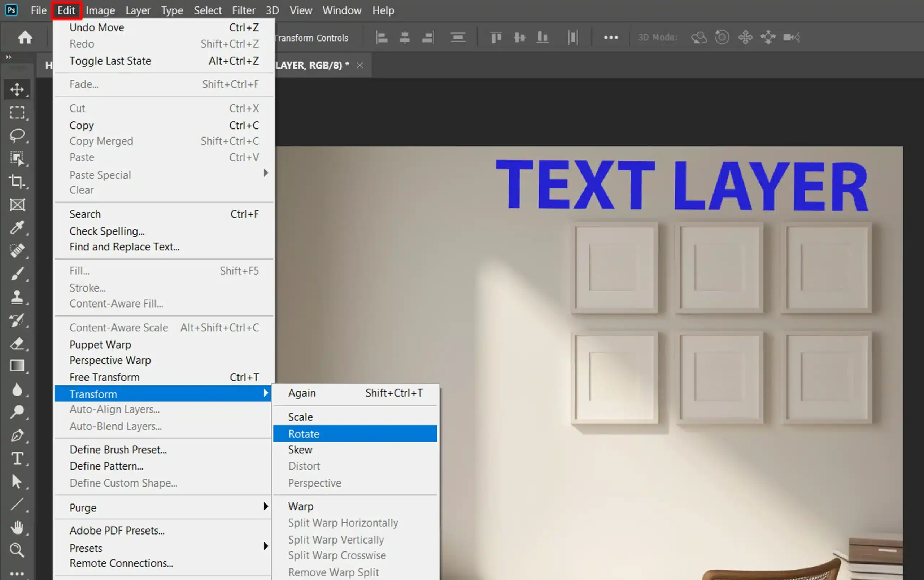This screenshot has width=924, height=580.
Task: Select the Eraser tool
Action: coord(17,343)
